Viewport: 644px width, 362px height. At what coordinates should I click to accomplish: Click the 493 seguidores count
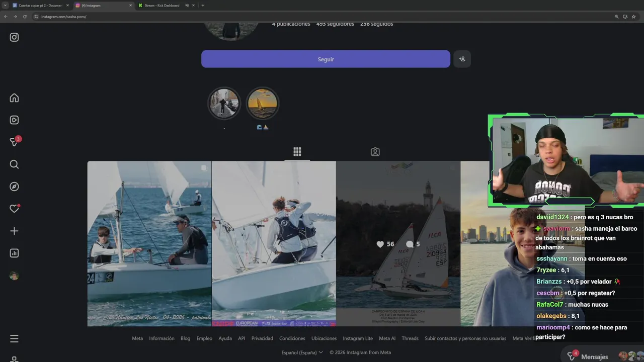[335, 24]
